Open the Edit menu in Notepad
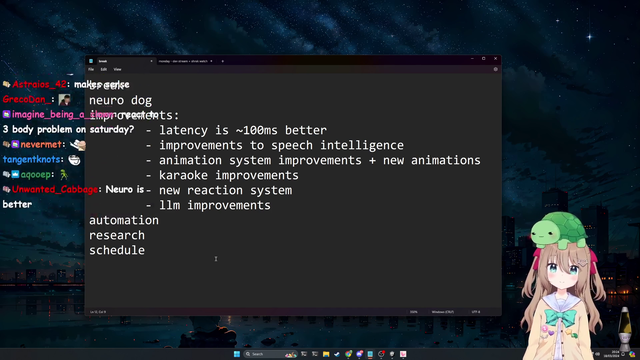Screen dimensions: 640x360 [104, 69]
